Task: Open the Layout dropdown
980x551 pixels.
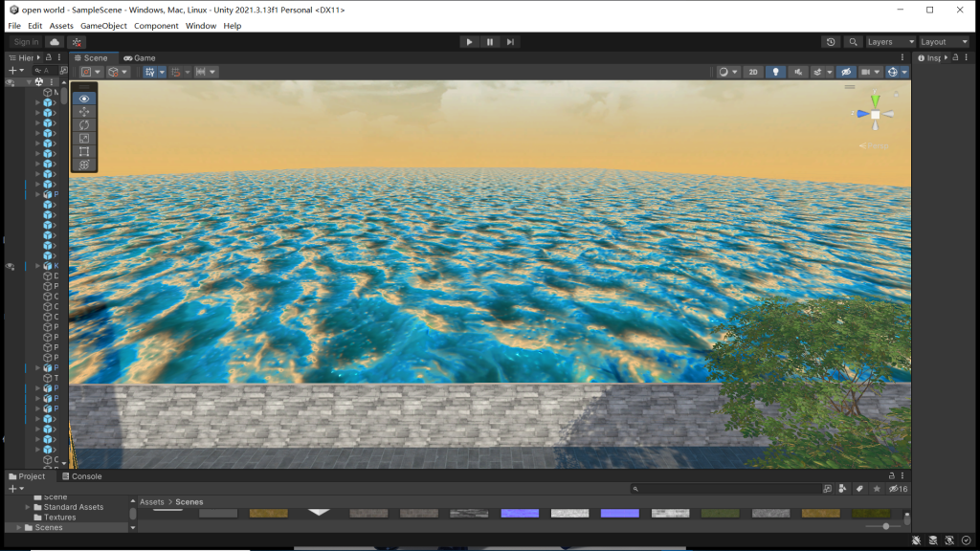Action: (944, 42)
